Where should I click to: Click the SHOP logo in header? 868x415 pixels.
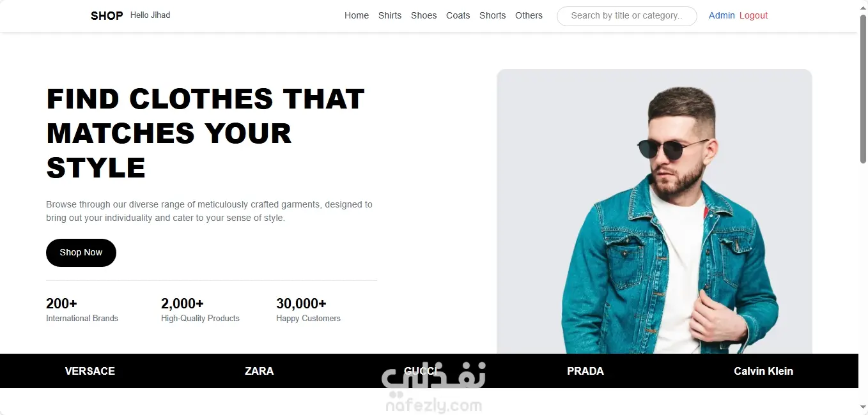(x=107, y=15)
